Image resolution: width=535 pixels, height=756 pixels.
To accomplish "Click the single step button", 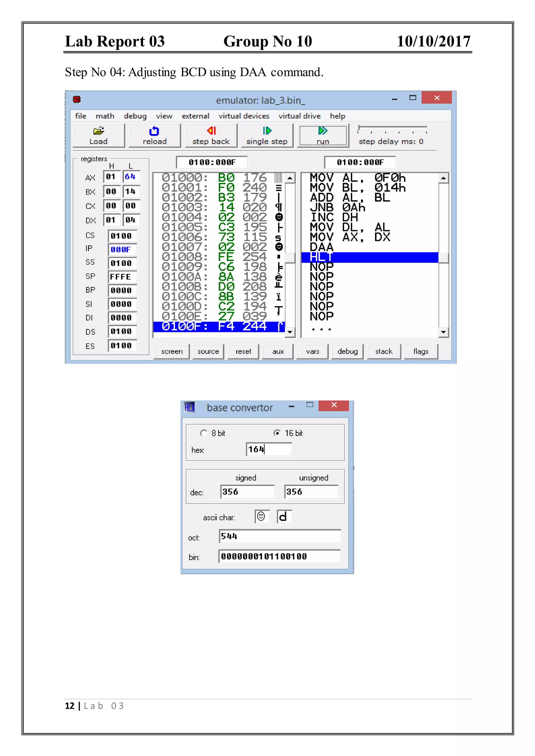I will click(267, 135).
